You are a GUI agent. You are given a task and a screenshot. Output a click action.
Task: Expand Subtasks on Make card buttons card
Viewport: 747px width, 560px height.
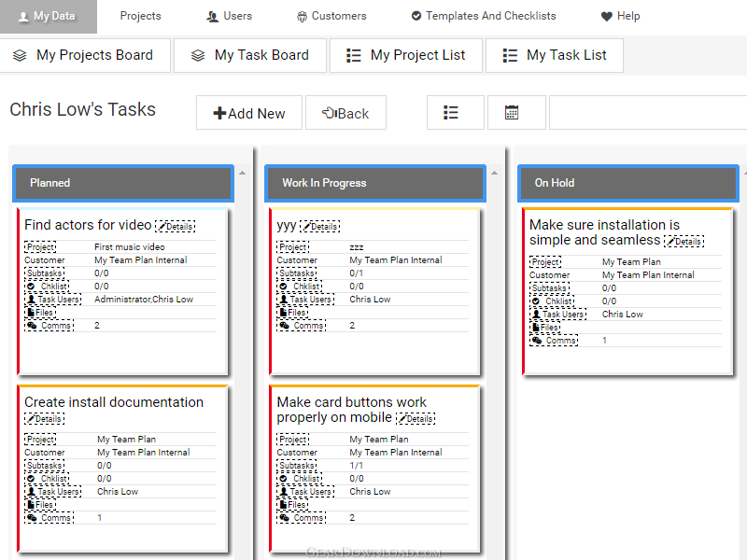(x=297, y=465)
